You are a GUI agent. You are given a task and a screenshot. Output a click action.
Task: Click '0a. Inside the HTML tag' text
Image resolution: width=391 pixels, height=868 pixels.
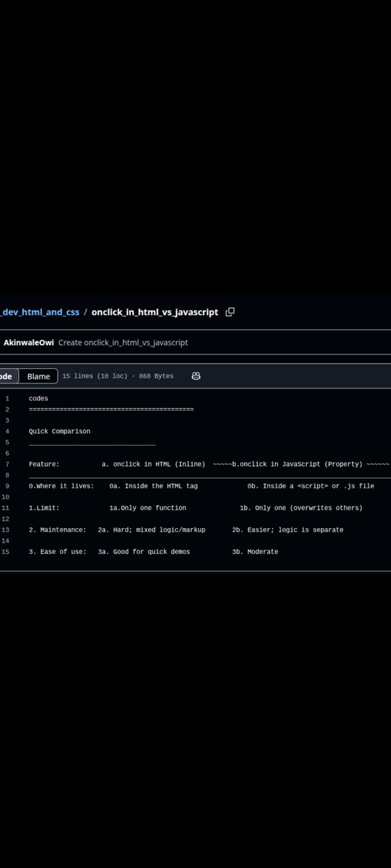[x=154, y=486]
